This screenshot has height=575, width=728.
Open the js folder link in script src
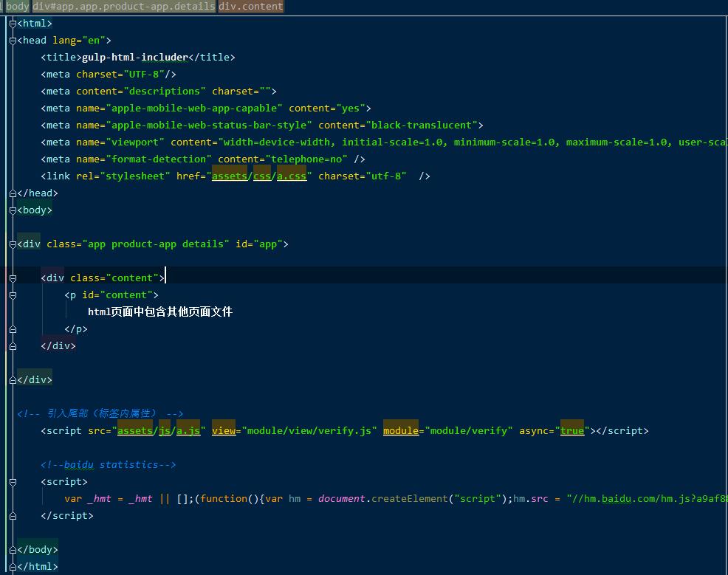coord(165,430)
